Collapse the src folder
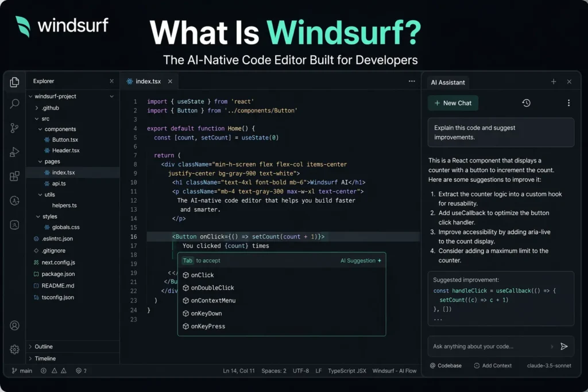The image size is (588, 392). tap(36, 119)
